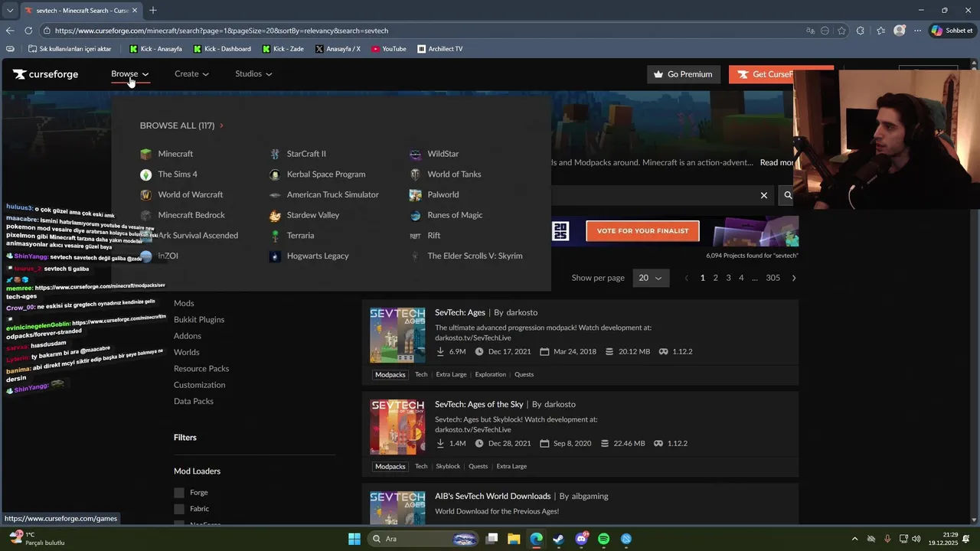Expand the Create menu

click(191, 74)
